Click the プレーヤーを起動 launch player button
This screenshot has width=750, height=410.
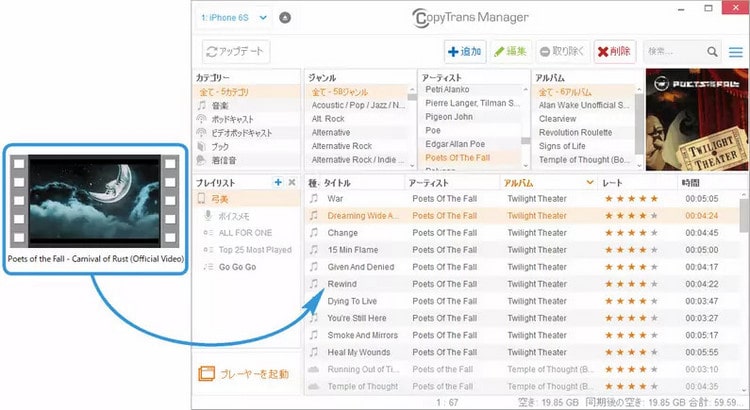(x=244, y=374)
